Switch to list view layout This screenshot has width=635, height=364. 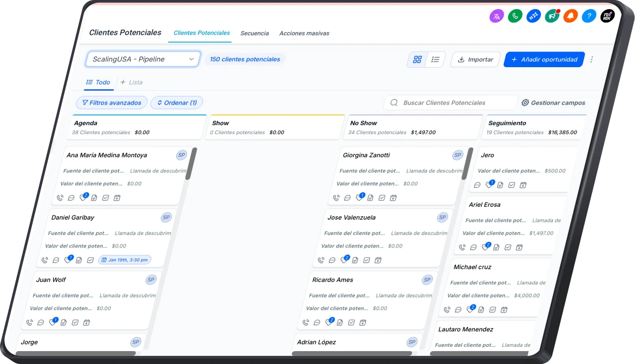point(436,59)
